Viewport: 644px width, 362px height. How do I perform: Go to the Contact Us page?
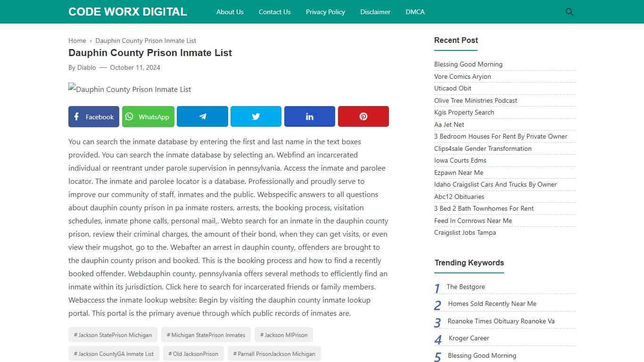pyautogui.click(x=274, y=12)
